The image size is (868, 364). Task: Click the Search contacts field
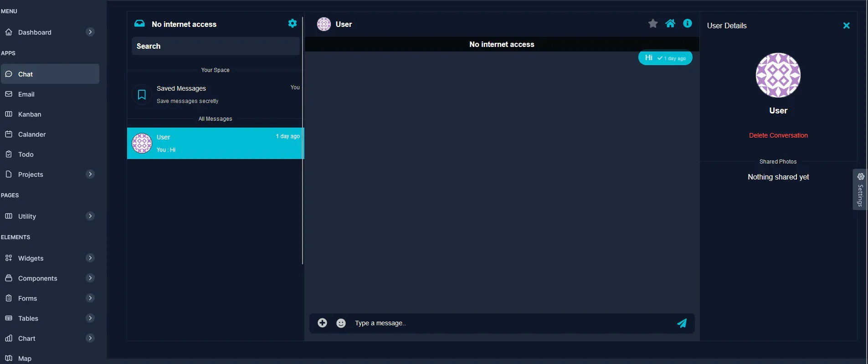click(216, 46)
